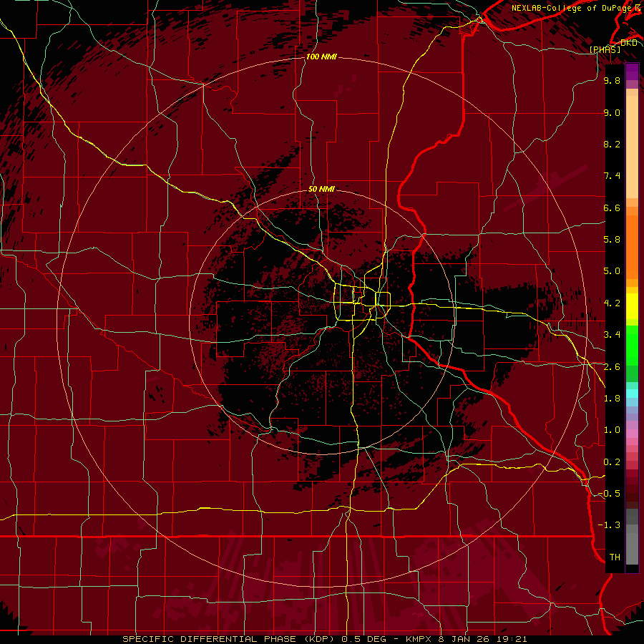Pick the cyan segment of the color bar
The image size is (644, 644).
point(632,394)
